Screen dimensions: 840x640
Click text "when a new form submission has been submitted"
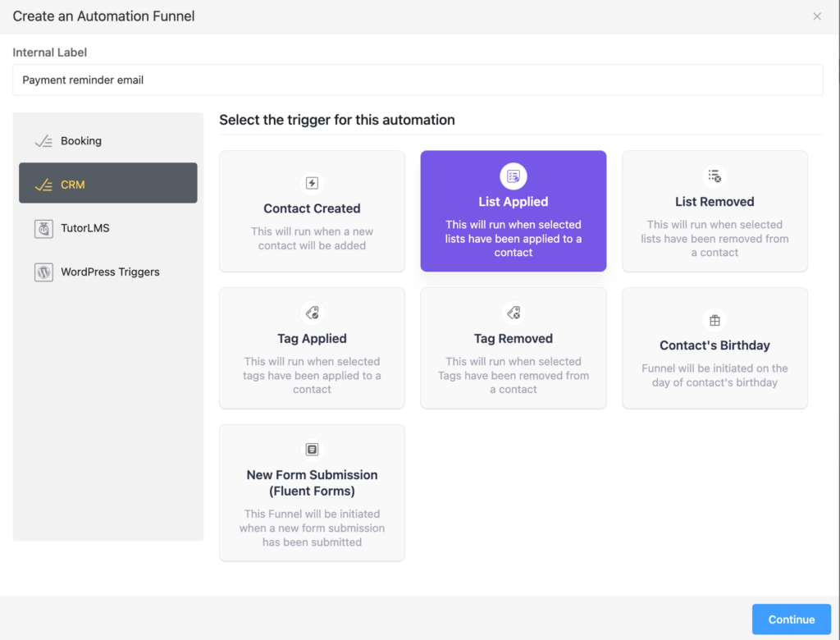[312, 535]
